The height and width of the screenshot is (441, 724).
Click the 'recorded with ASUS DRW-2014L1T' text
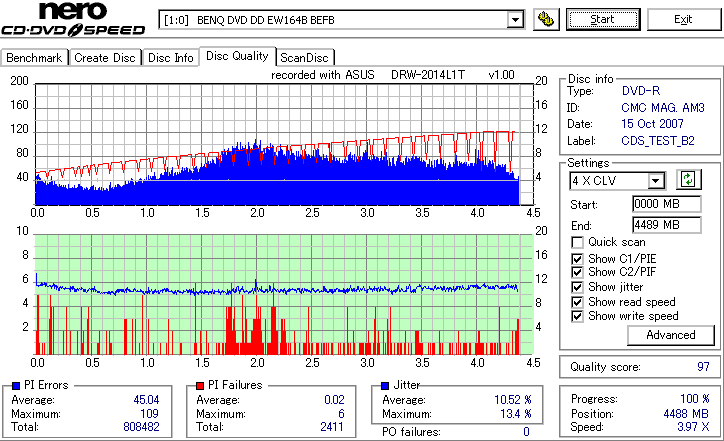368,75
